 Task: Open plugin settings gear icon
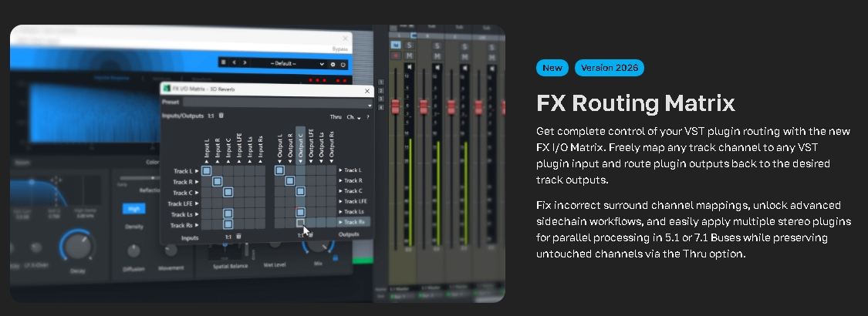tap(333, 64)
